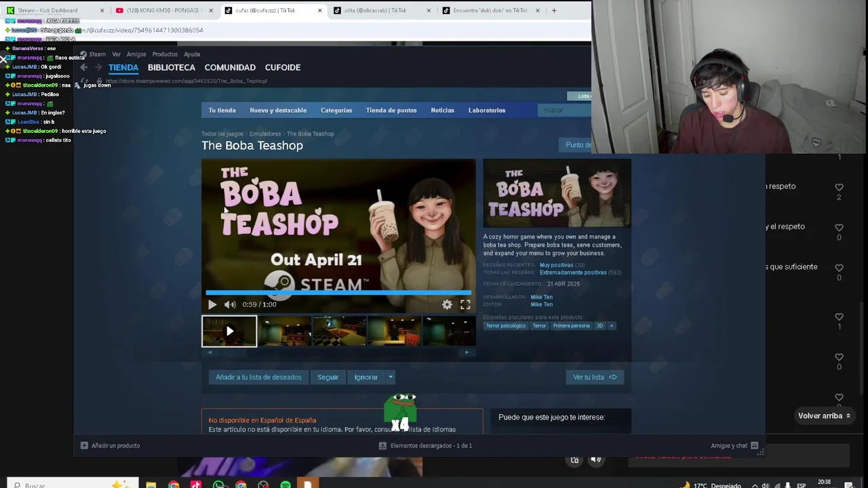The image size is (868, 488).
Task: Switch to Encuentra 'doki doki' TikTok tab
Action: point(491,10)
